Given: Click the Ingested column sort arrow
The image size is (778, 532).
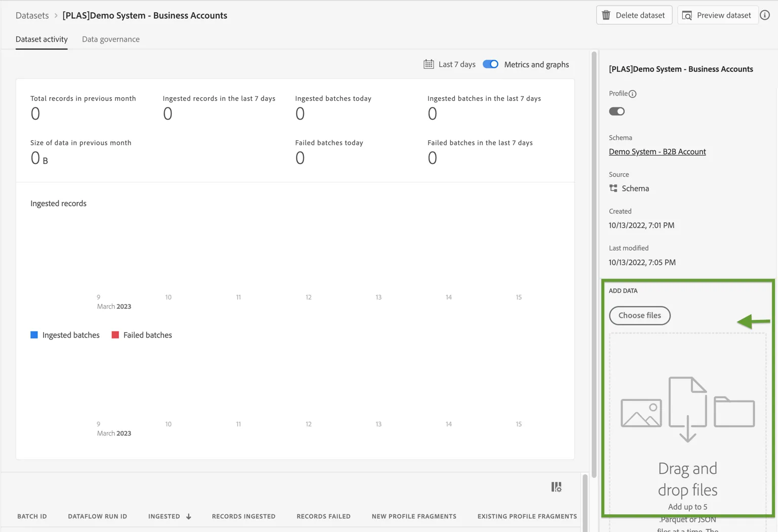Looking at the screenshot, I should click(189, 516).
